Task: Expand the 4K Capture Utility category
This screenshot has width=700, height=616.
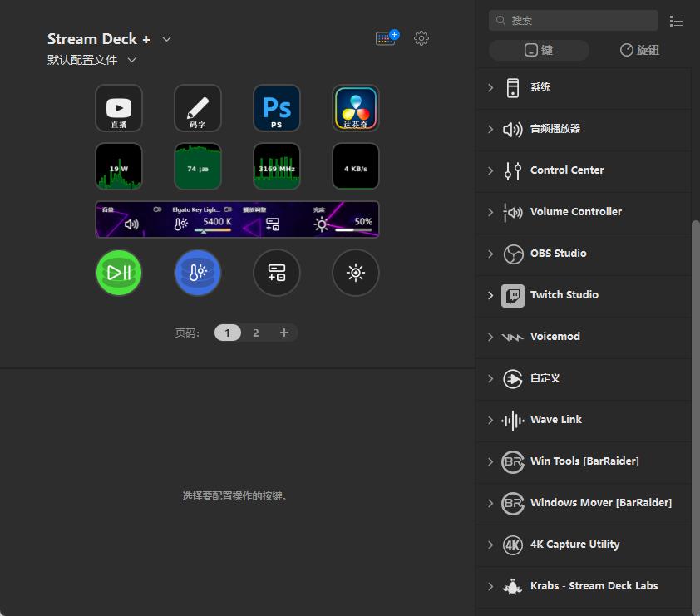Action: 490,545
